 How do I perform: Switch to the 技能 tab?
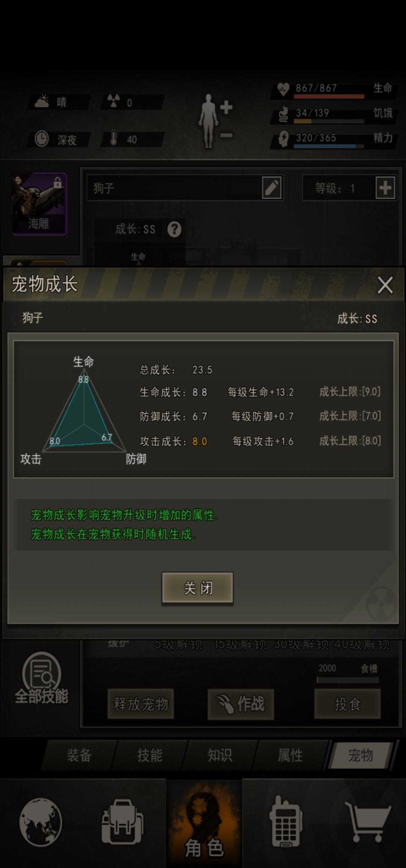point(150,755)
